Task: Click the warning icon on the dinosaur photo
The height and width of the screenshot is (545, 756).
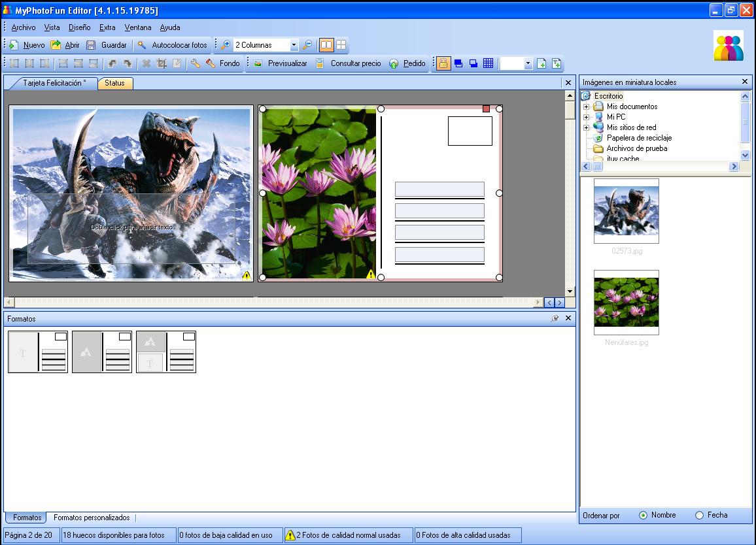Action: (x=247, y=276)
